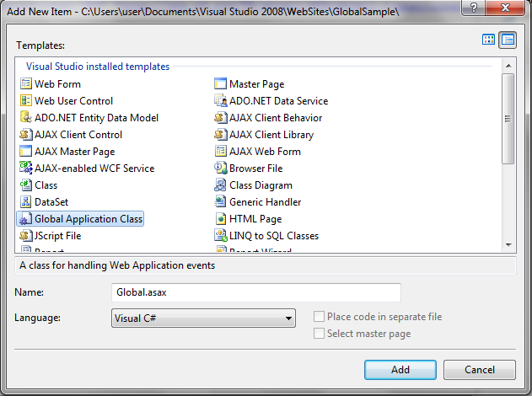Viewport: 532px width, 396px height.
Task: Pick the AJAX Client Control icon
Action: click(x=26, y=135)
